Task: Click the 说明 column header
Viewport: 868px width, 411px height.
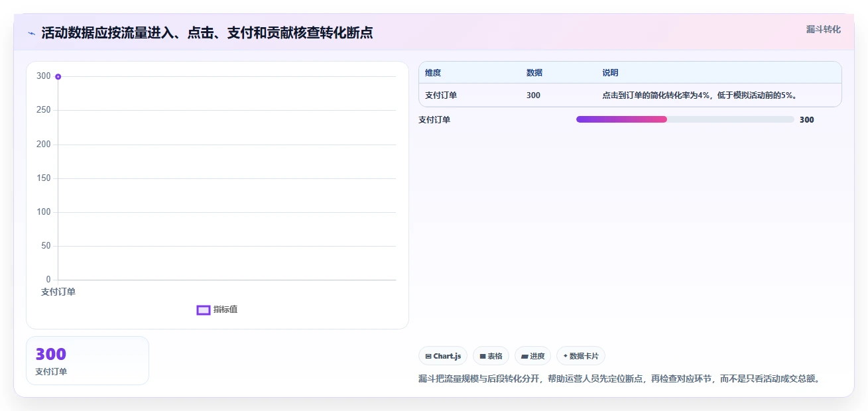Action: [610, 73]
